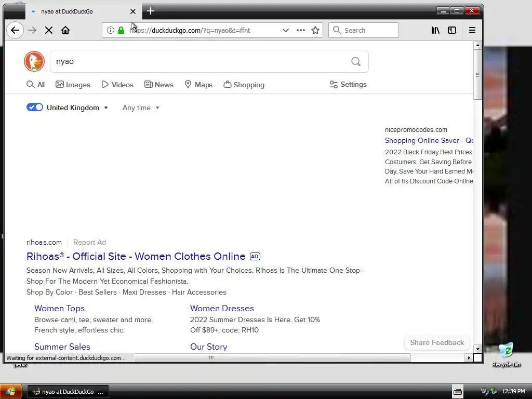Open Rihoas Official Site ad link
The height and width of the screenshot is (399, 532).
pos(136,256)
